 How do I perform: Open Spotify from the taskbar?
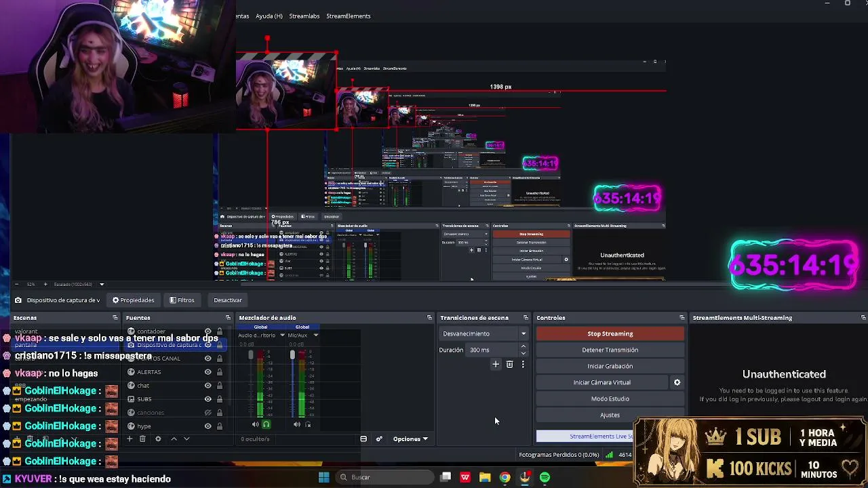(545, 477)
